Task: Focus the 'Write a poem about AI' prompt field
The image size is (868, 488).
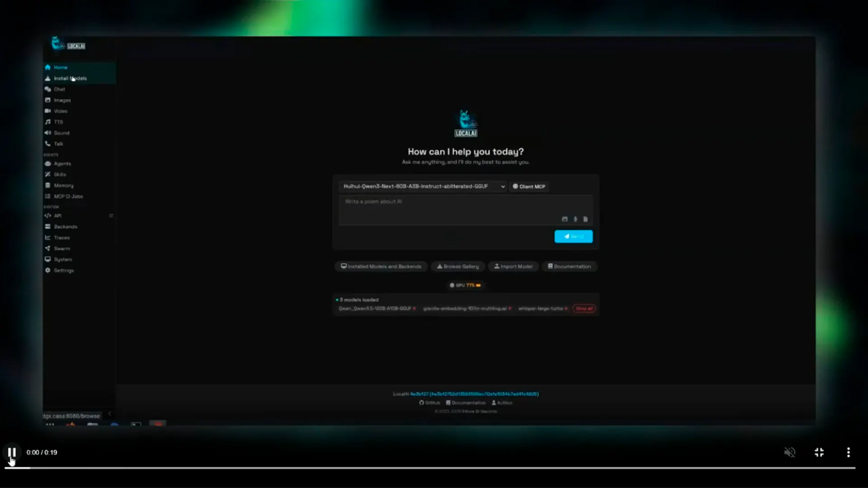Action: [x=466, y=210]
